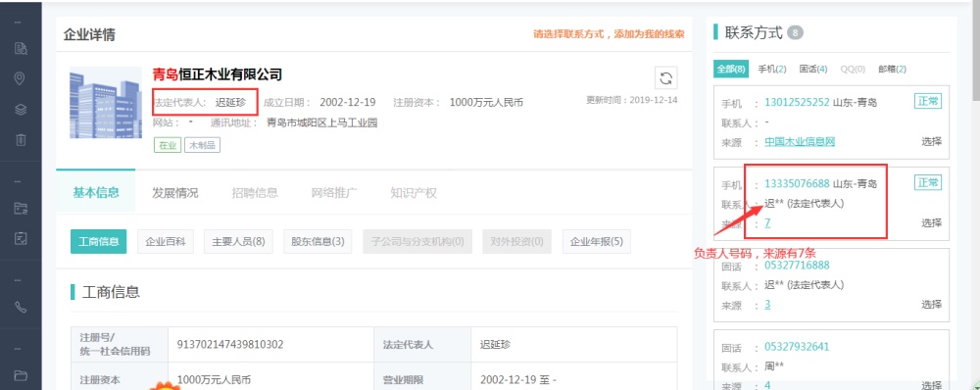Show 主要人员(8) list

(238, 241)
